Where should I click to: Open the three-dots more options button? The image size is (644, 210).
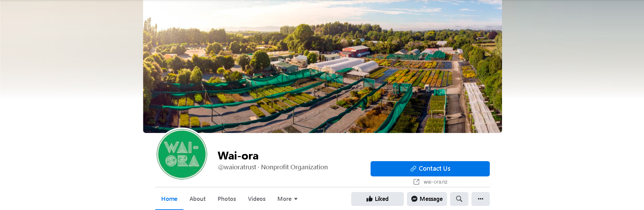480,199
